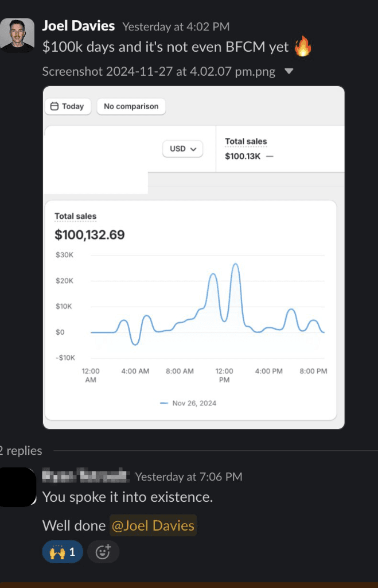The height and width of the screenshot is (588, 378).
Task: Click the add reaction emoji icon
Action: coord(103,552)
